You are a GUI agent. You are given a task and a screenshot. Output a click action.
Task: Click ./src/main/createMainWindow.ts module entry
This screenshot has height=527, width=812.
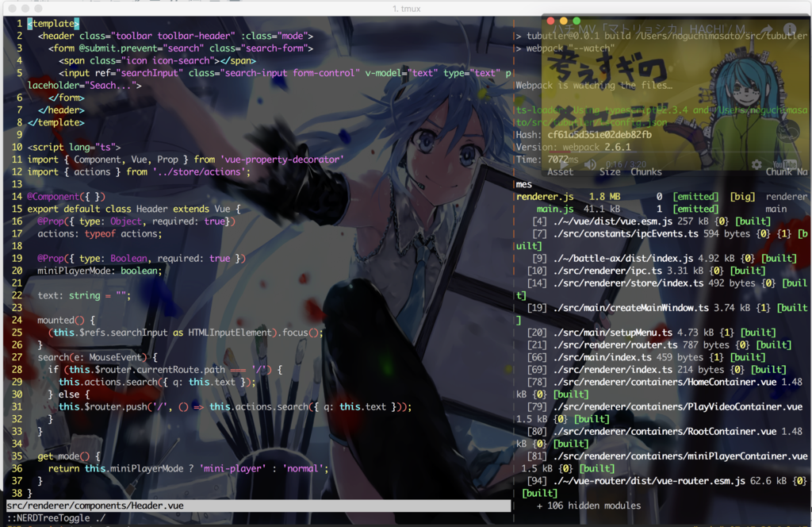pyautogui.click(x=630, y=308)
